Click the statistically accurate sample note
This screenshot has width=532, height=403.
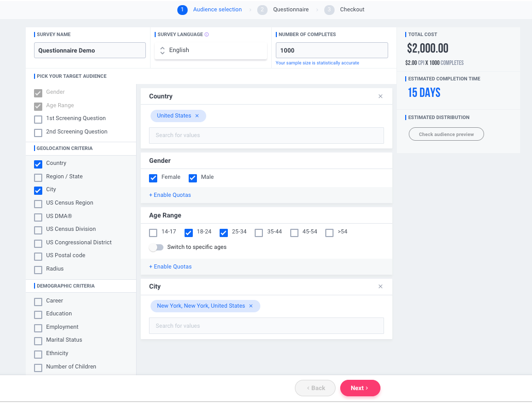[317, 63]
